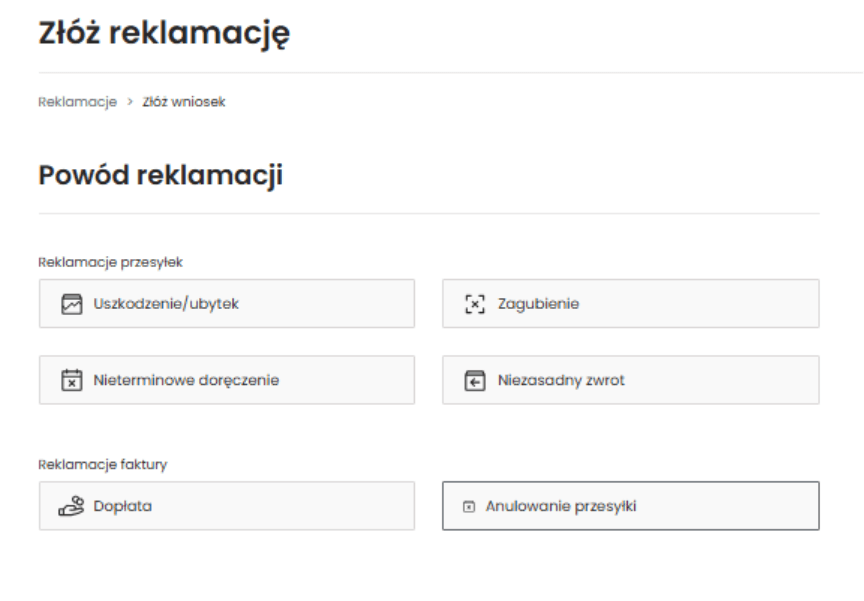The image size is (864, 601).
Task: Pick the Nieterminowe doręczenie option
Action: 226,380
